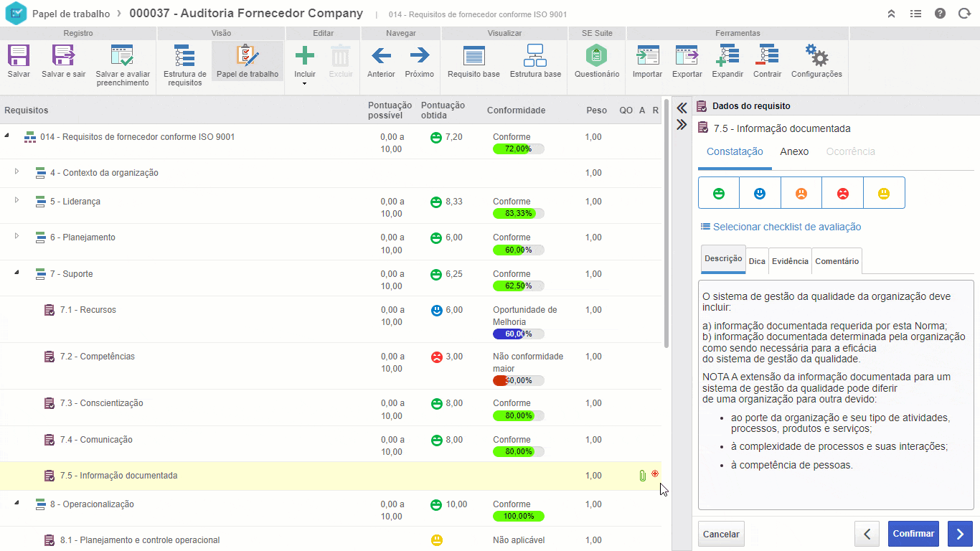Click the requirements list vertical scrollbar

[667, 222]
